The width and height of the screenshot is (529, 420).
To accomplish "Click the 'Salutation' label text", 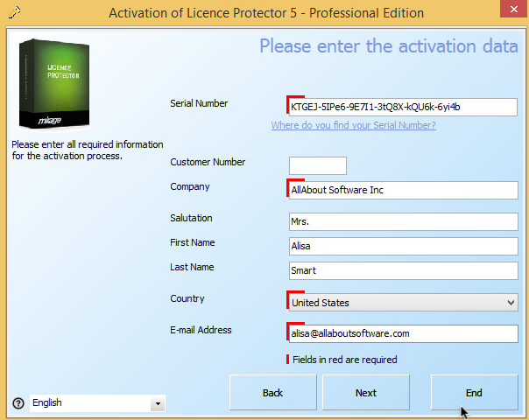I will coord(191,218).
